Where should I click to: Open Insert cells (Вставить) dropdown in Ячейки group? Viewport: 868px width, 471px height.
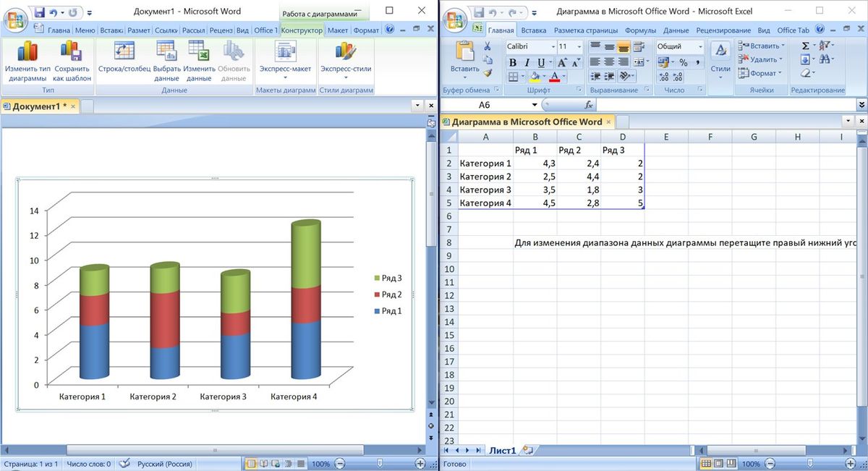pyautogui.click(x=783, y=46)
